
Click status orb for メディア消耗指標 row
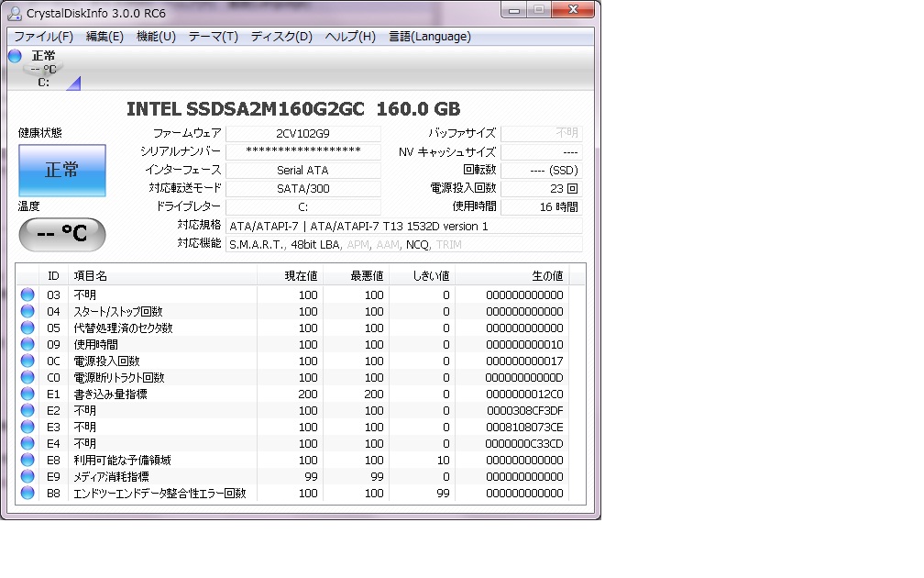pos(27,476)
